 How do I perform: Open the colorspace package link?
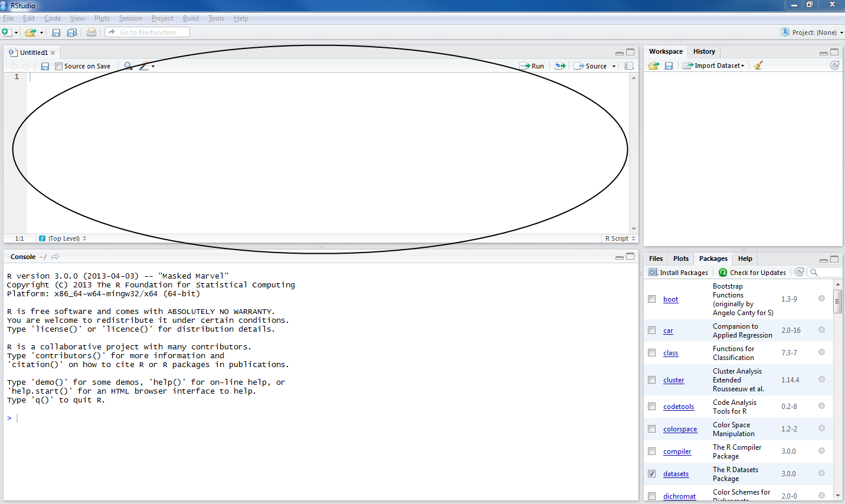coord(680,429)
